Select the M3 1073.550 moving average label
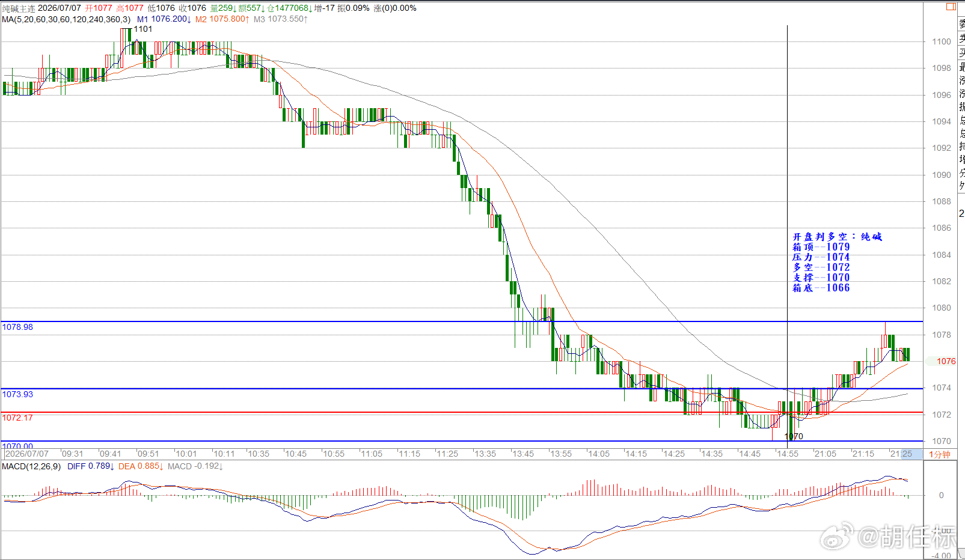 pyautogui.click(x=281, y=19)
